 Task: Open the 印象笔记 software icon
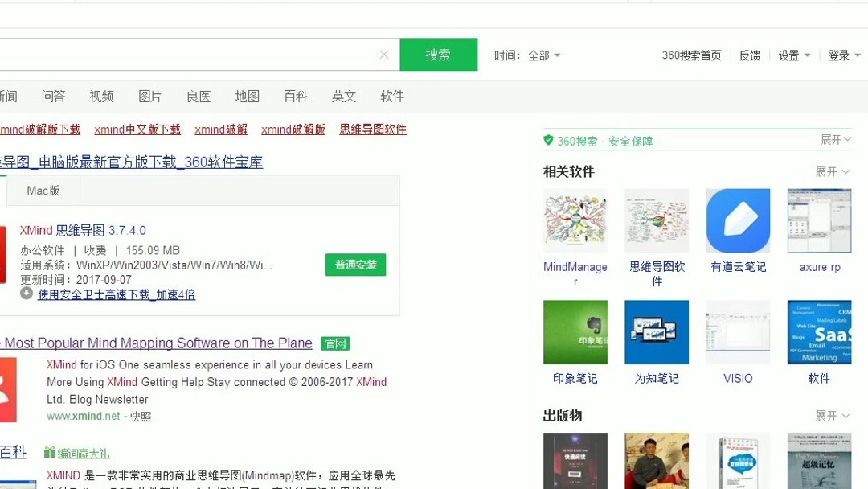click(x=575, y=331)
